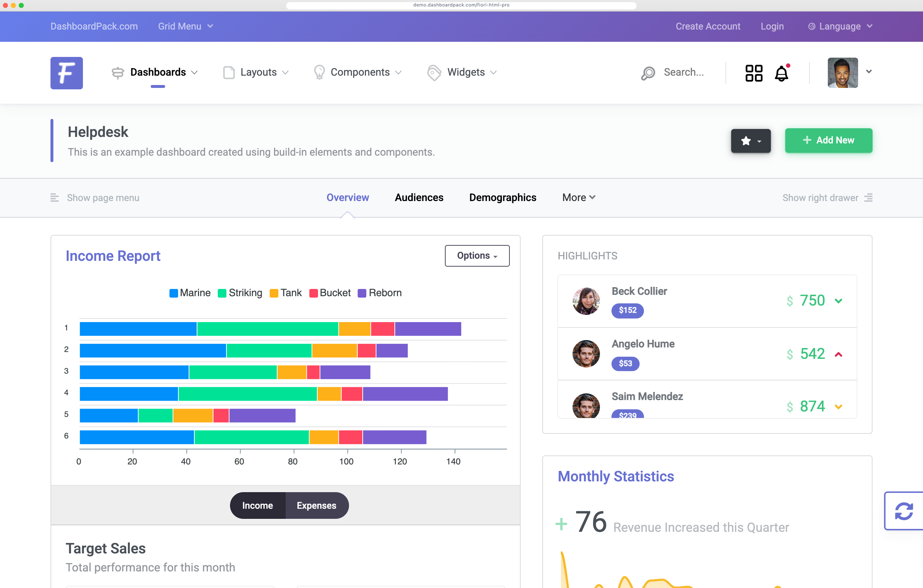Click the Fiori F logo
The image size is (923, 588).
tap(67, 73)
